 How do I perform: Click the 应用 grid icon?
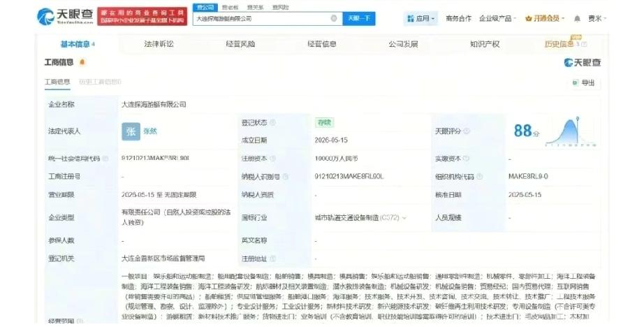(410, 18)
